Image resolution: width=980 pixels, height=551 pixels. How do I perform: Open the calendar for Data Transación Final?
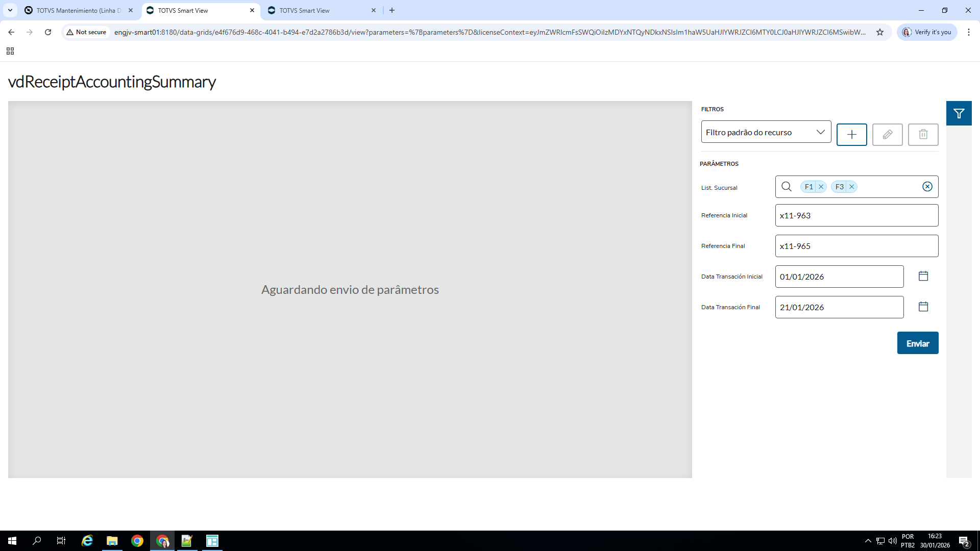tap(923, 307)
